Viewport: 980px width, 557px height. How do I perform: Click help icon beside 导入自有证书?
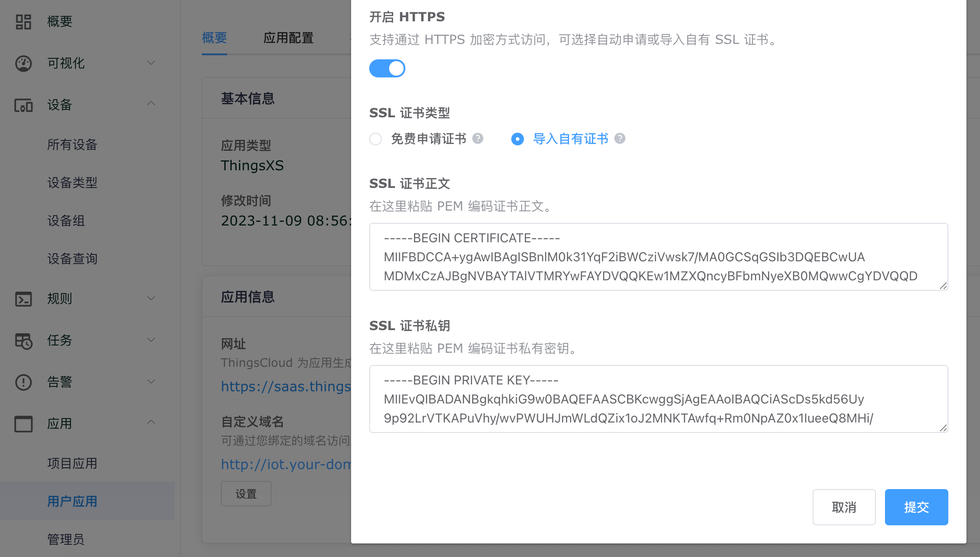pos(620,139)
